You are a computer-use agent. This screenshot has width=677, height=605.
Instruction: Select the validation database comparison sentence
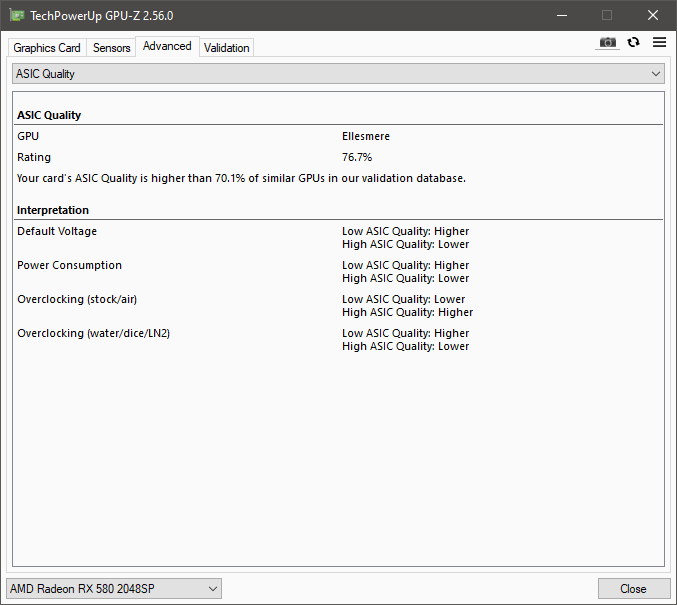click(241, 178)
